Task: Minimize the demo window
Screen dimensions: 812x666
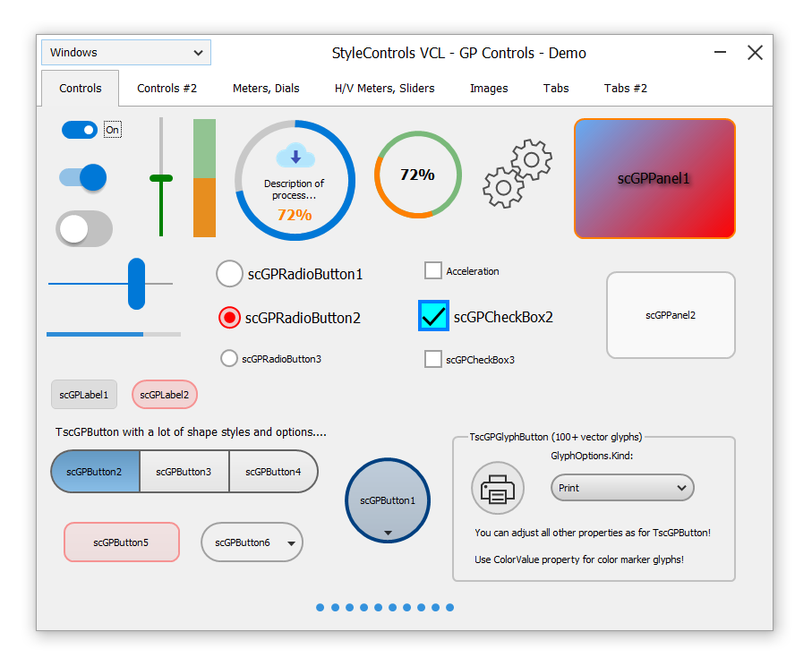Action: pos(720,52)
